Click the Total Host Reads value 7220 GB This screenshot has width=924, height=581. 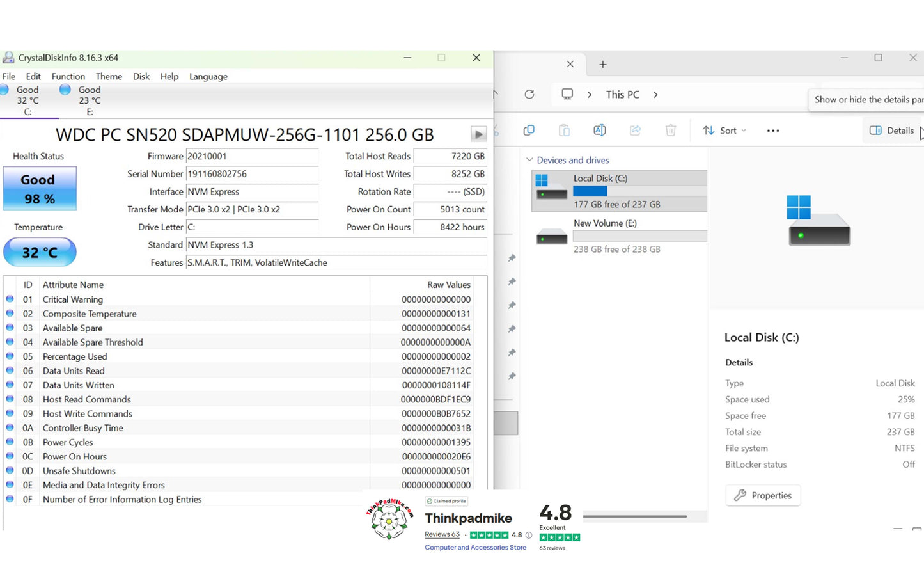click(x=450, y=156)
